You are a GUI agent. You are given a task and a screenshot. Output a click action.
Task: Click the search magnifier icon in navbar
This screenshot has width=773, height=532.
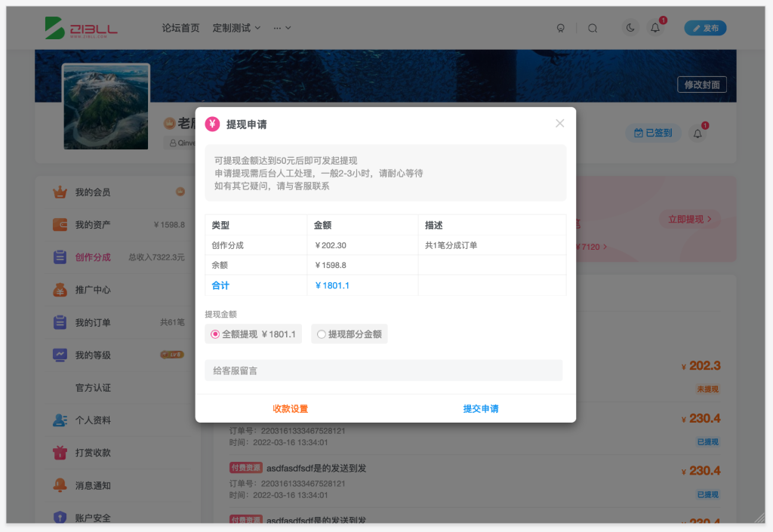click(x=593, y=27)
